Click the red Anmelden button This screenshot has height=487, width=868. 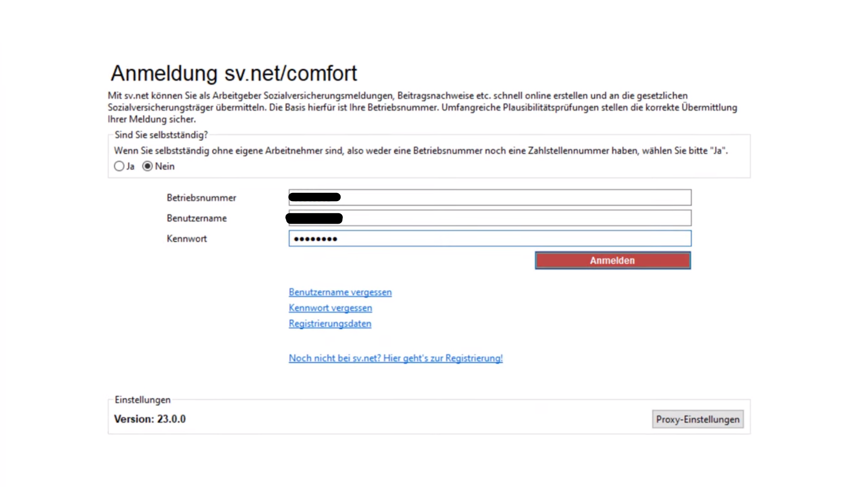[613, 261]
